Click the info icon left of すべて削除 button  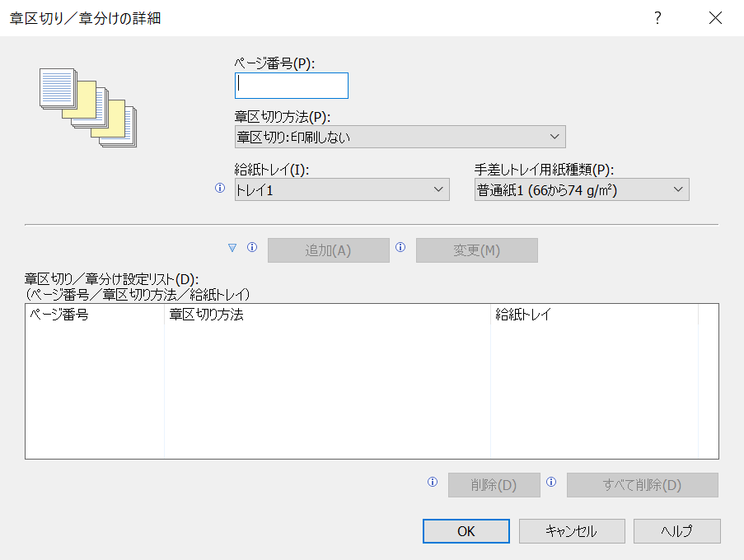click(551, 483)
